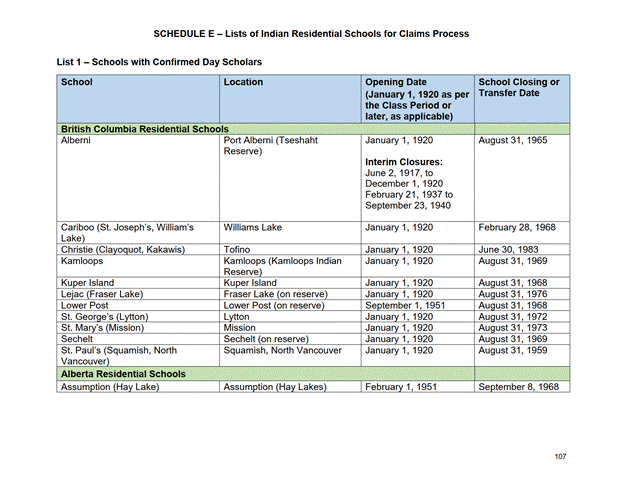Click the Williams Lake location cell
Screen dimensions: 623x481
253,227
